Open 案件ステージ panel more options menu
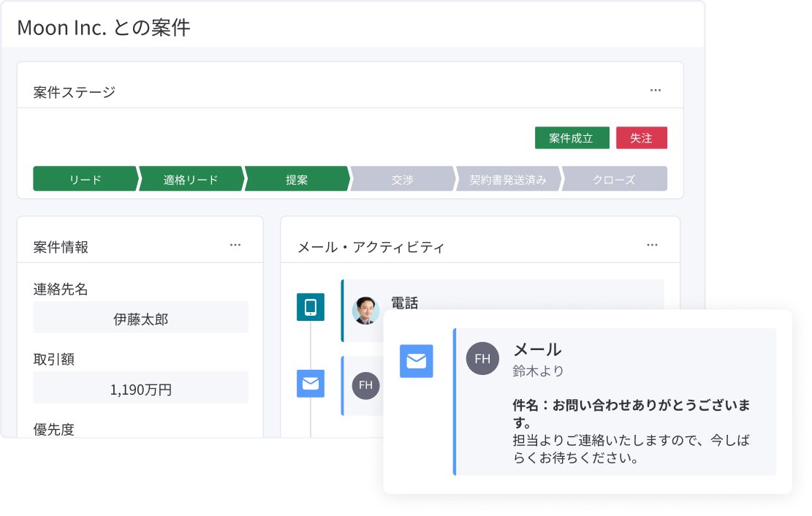Image resolution: width=812 pixels, height=516 pixels. pyautogui.click(x=655, y=91)
